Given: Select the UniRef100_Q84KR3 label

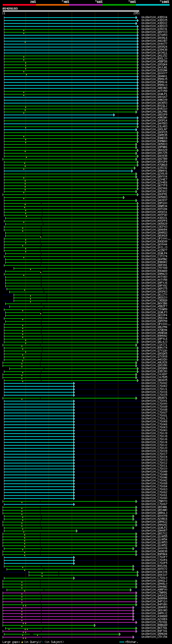Looking at the screenshot, I should pyautogui.click(x=154, y=608).
